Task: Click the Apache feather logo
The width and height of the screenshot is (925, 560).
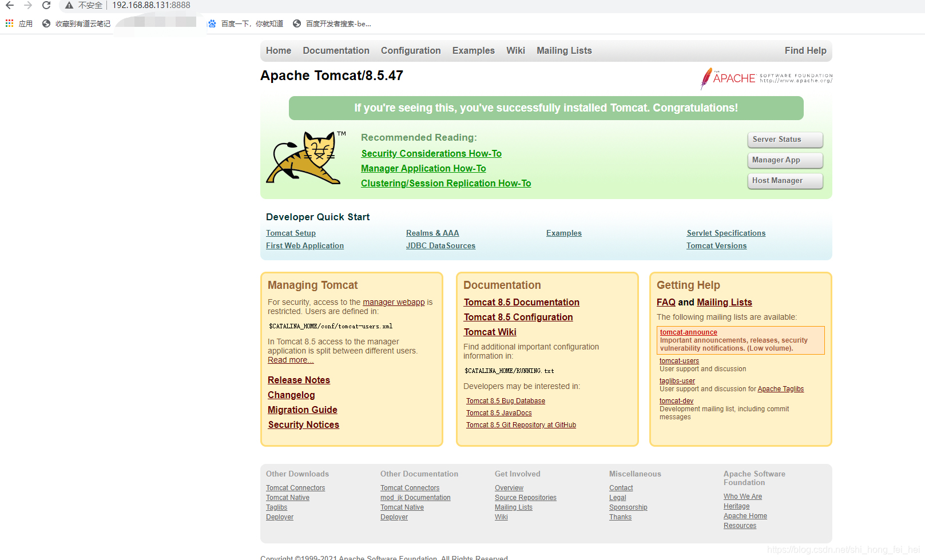Action: pyautogui.click(x=767, y=78)
